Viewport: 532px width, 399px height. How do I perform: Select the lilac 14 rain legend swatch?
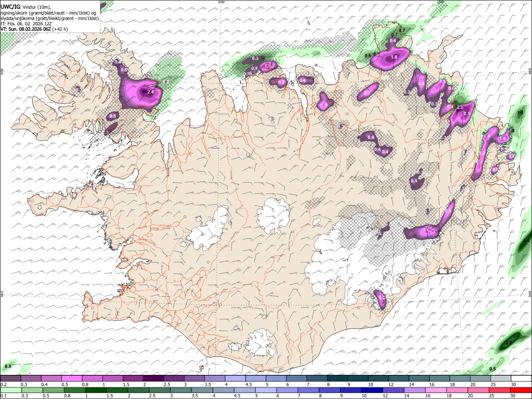pos(415,390)
